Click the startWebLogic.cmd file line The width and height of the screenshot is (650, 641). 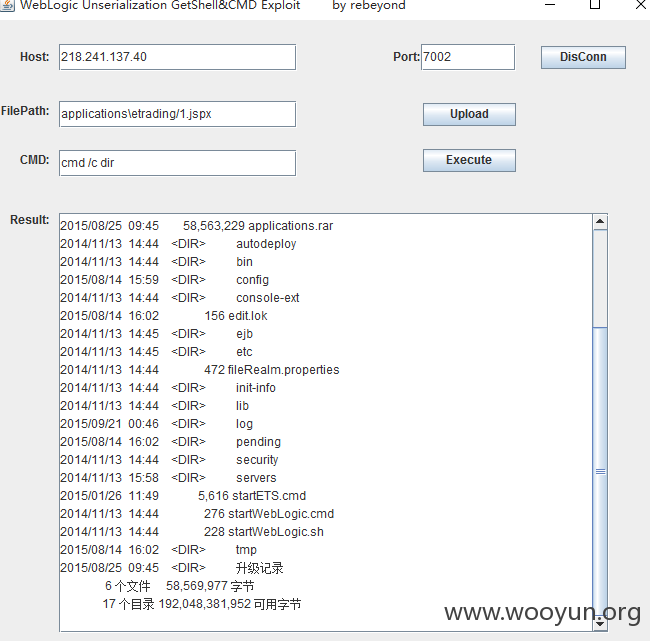(x=197, y=514)
